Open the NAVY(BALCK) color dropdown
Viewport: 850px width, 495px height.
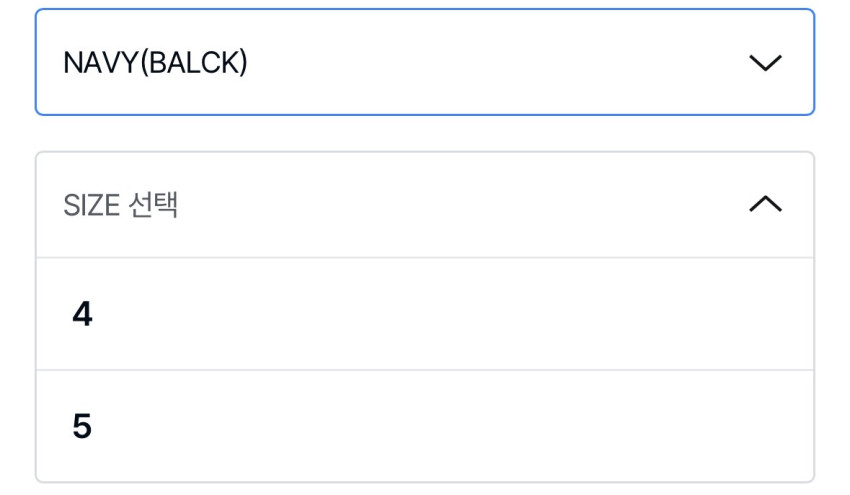pyautogui.click(x=425, y=62)
